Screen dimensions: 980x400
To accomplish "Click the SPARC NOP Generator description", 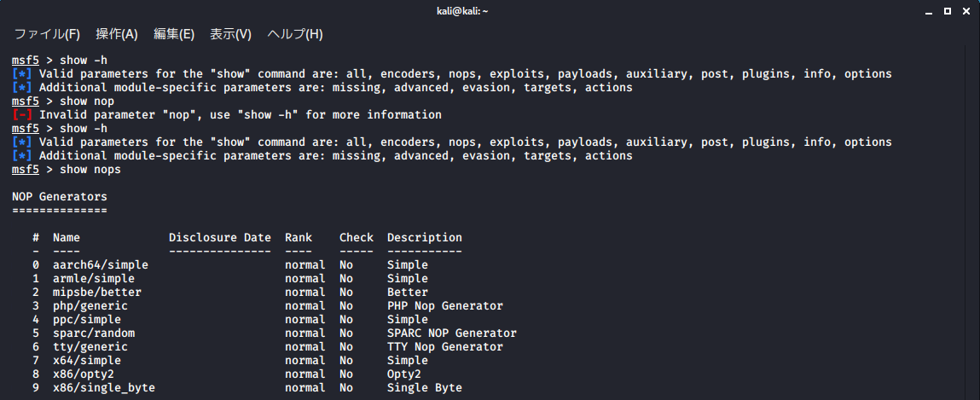I will (452, 333).
